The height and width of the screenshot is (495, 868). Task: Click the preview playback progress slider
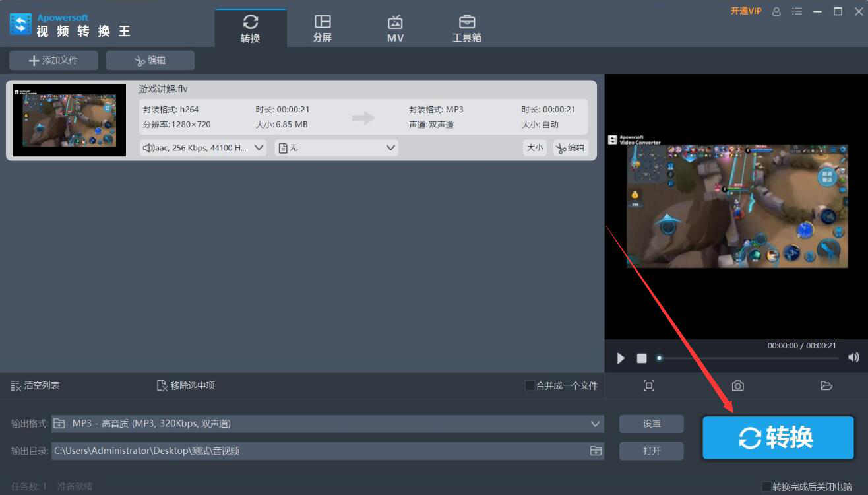(x=749, y=358)
